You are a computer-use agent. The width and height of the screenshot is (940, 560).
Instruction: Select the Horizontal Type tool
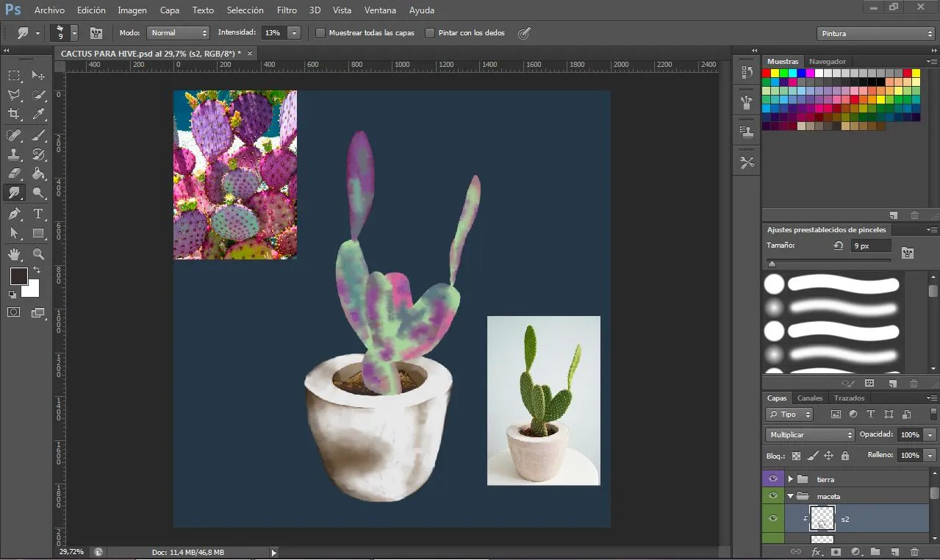click(x=38, y=214)
